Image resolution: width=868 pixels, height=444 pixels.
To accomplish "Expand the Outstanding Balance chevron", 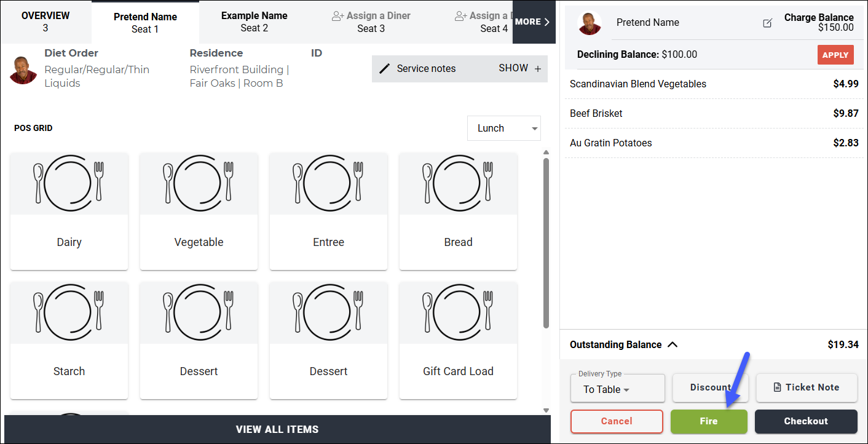I will coord(673,344).
